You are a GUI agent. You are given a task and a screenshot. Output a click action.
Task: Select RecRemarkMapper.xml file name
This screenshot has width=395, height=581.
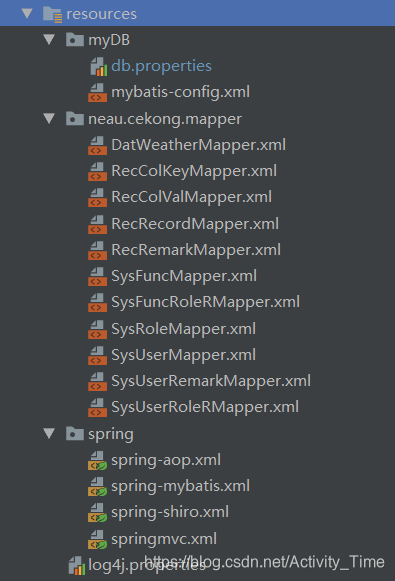(x=196, y=250)
